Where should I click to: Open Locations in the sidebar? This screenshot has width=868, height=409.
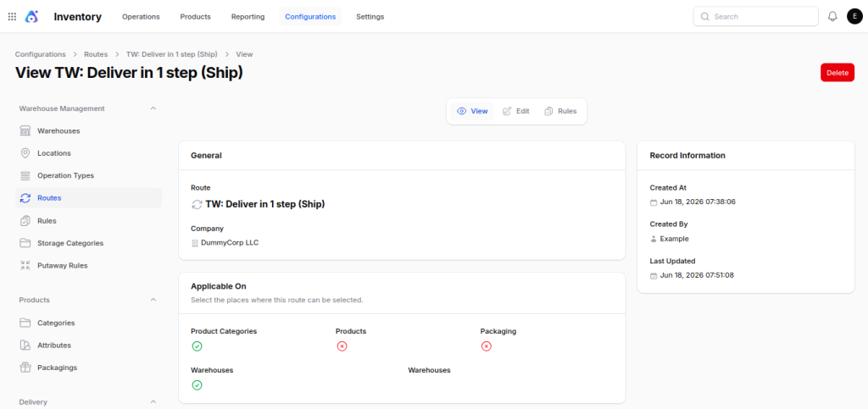click(89, 153)
